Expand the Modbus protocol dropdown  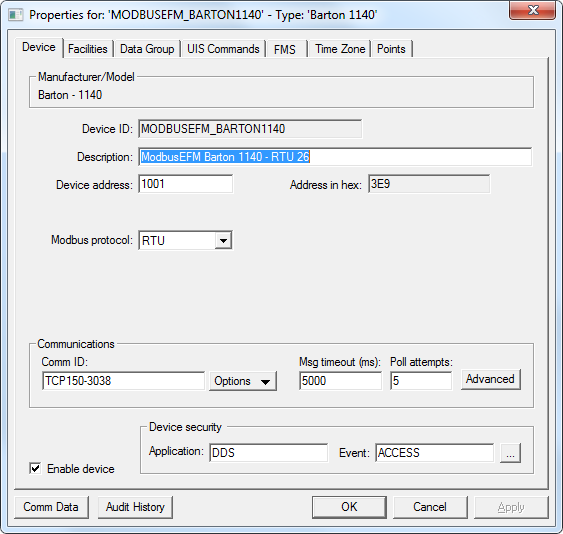[223, 241]
